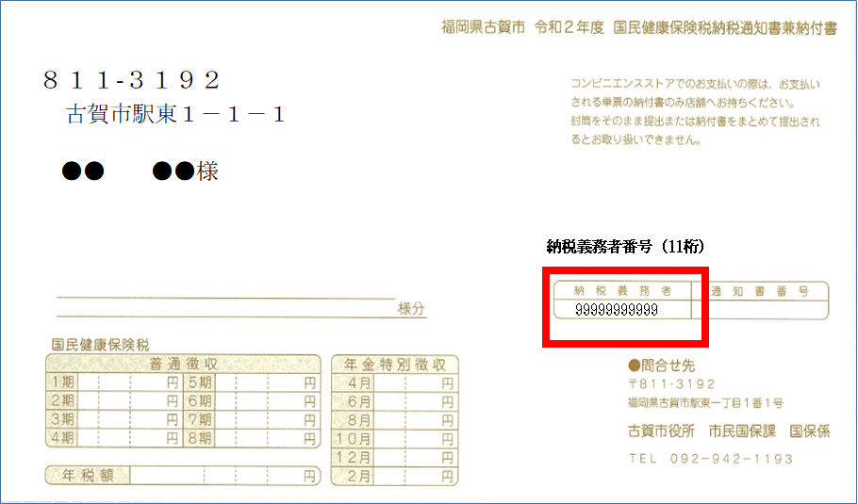Click the '10月' row label
The height and width of the screenshot is (504, 858).
click(353, 439)
